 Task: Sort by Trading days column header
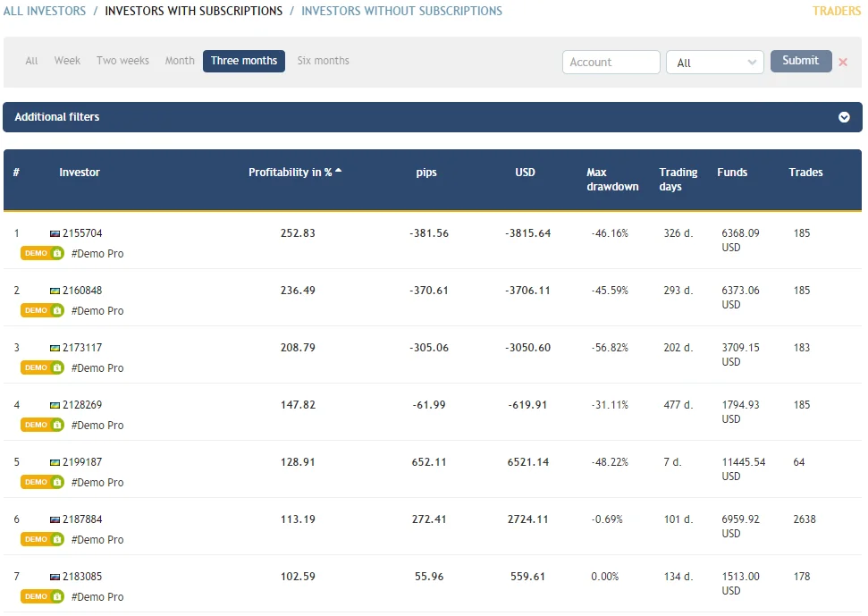[x=678, y=180]
